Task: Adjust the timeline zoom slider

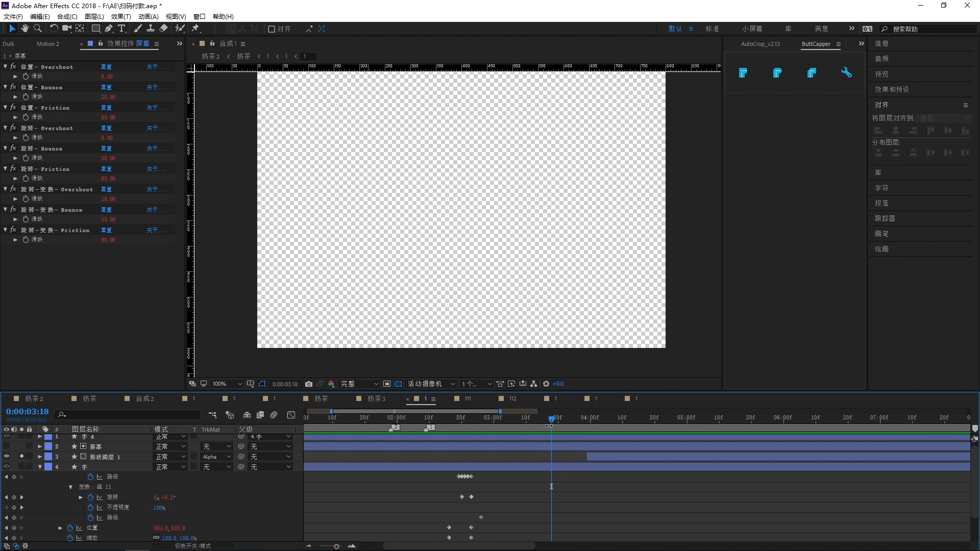Action: point(336,546)
